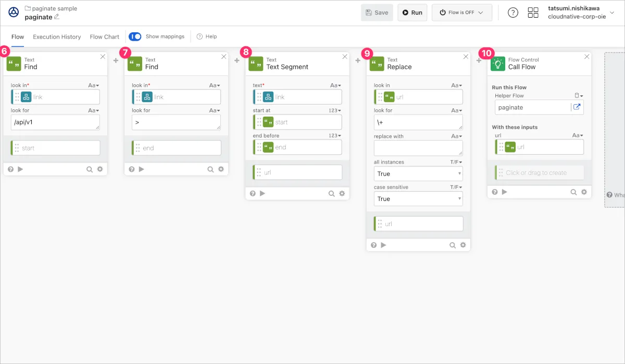Viewport: 625px width, 364px height.
Task: Click the empty replace with field
Action: click(x=418, y=147)
